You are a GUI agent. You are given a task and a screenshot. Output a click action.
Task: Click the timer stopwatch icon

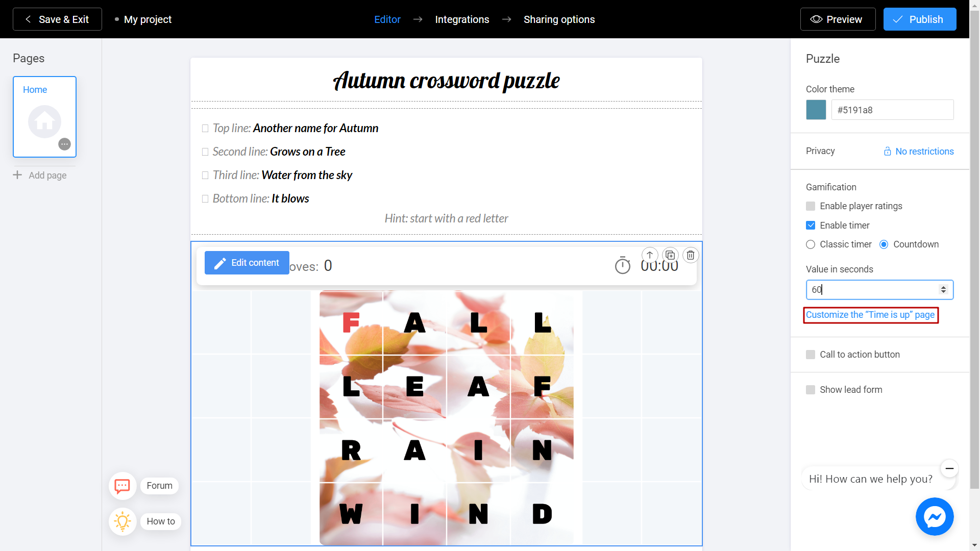623,266
